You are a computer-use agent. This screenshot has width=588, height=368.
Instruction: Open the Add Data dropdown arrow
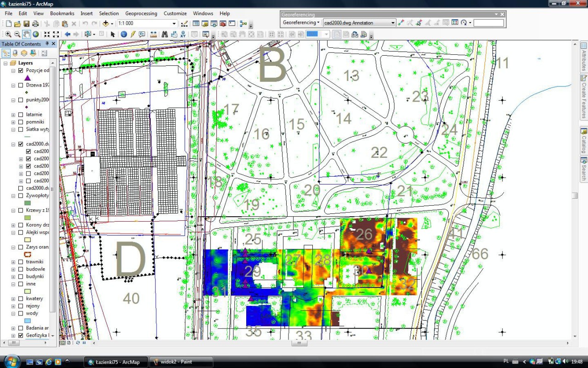point(112,23)
